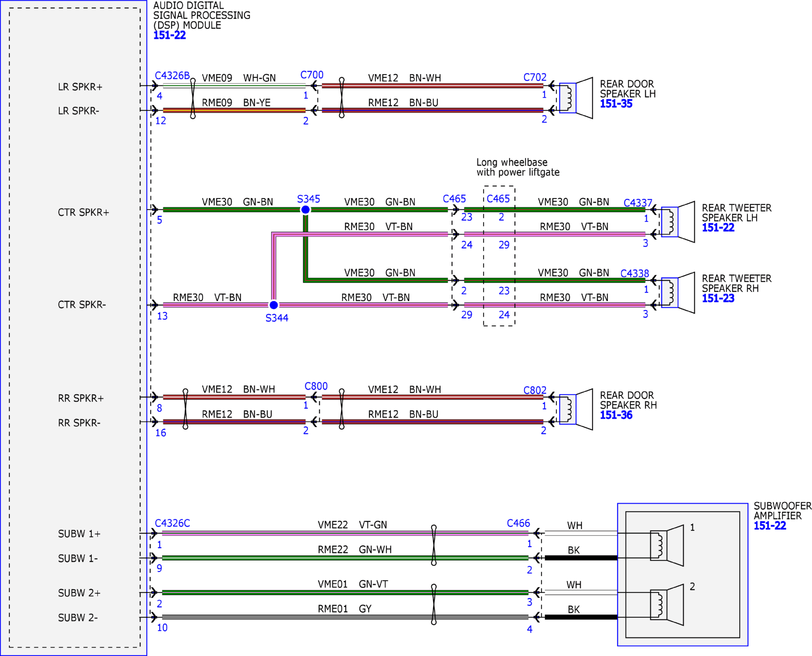Click the C4326C connector label
This screenshot has width=812, height=656.
pyautogui.click(x=172, y=523)
